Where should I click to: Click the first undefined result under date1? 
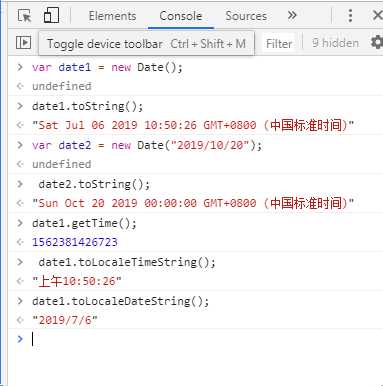point(62,86)
